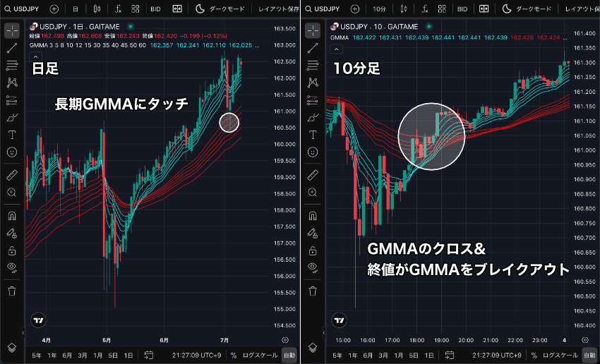Screen dimensions: 600x364
Task: Open indicators fx menu in right chart
Action: point(425,8)
